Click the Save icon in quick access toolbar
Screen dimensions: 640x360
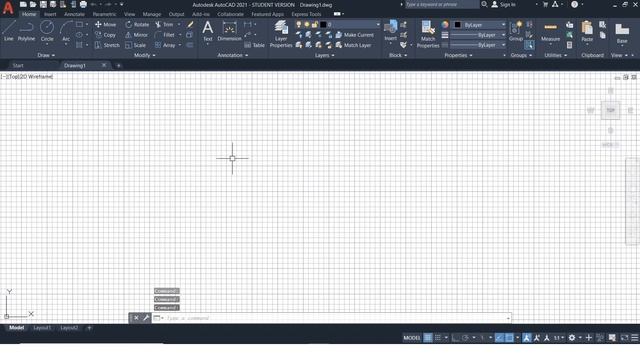pyautogui.click(x=43, y=4)
